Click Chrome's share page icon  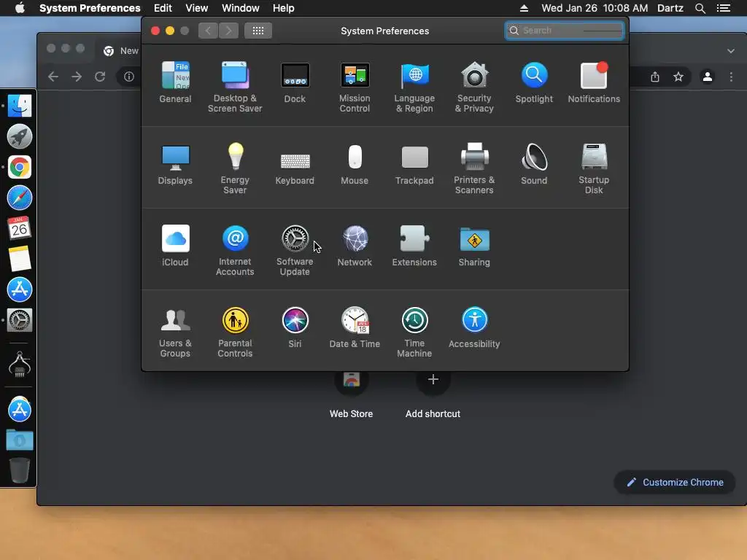coord(655,77)
